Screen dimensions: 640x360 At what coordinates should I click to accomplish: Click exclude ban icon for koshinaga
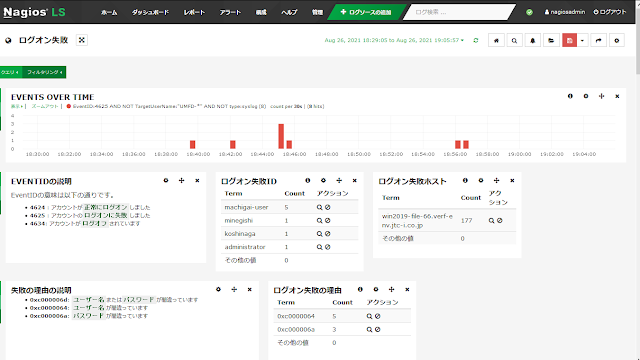pyautogui.click(x=327, y=234)
